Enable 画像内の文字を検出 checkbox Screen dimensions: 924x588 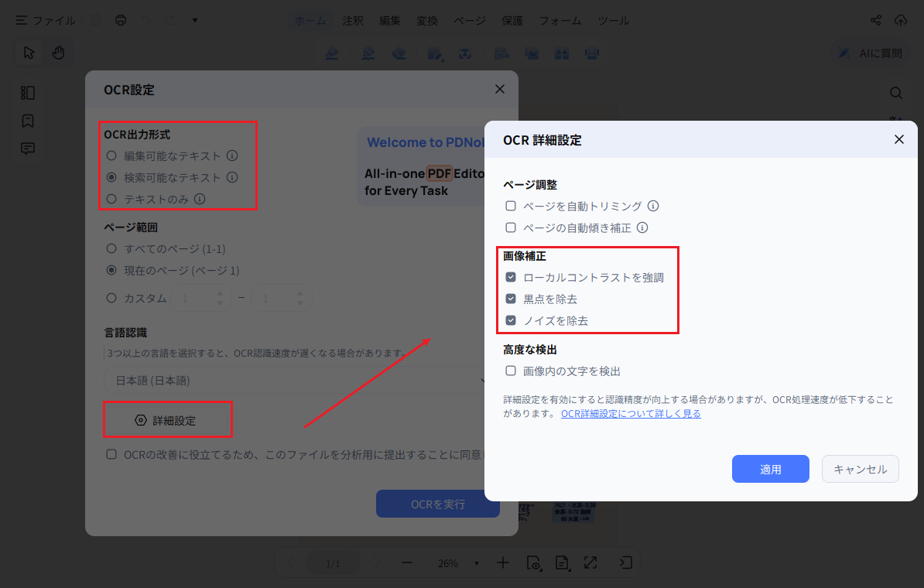[511, 371]
